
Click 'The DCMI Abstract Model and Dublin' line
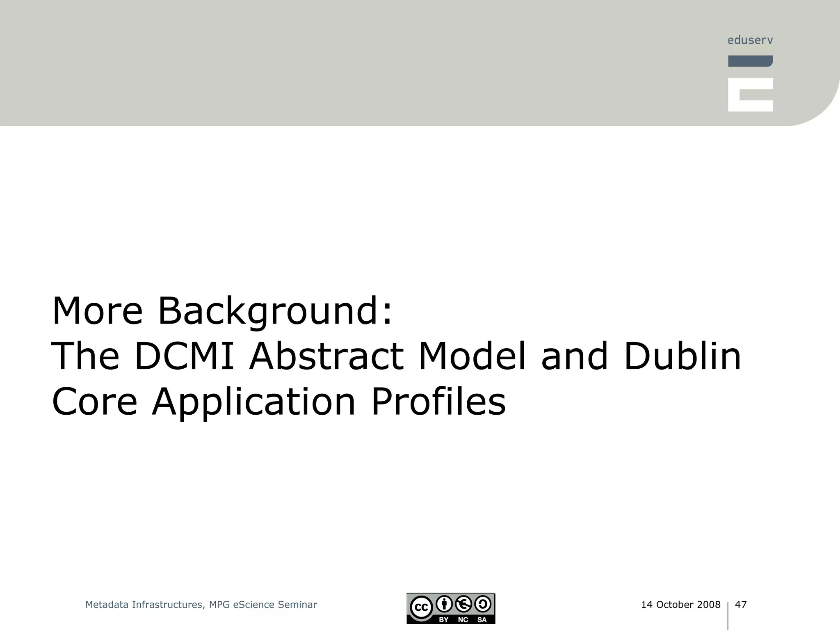coord(396,356)
